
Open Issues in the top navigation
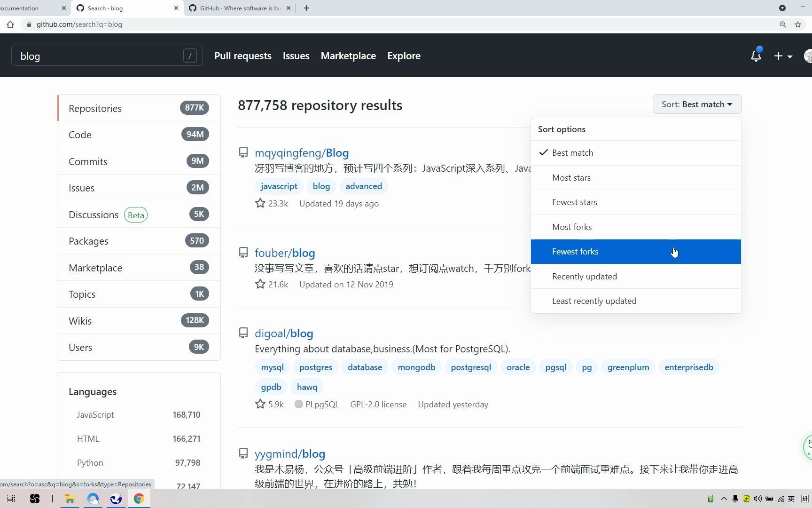pos(296,56)
